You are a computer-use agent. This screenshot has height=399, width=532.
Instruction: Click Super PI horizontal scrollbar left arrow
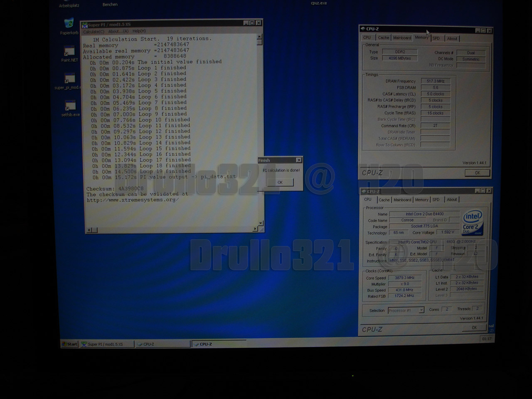click(89, 230)
